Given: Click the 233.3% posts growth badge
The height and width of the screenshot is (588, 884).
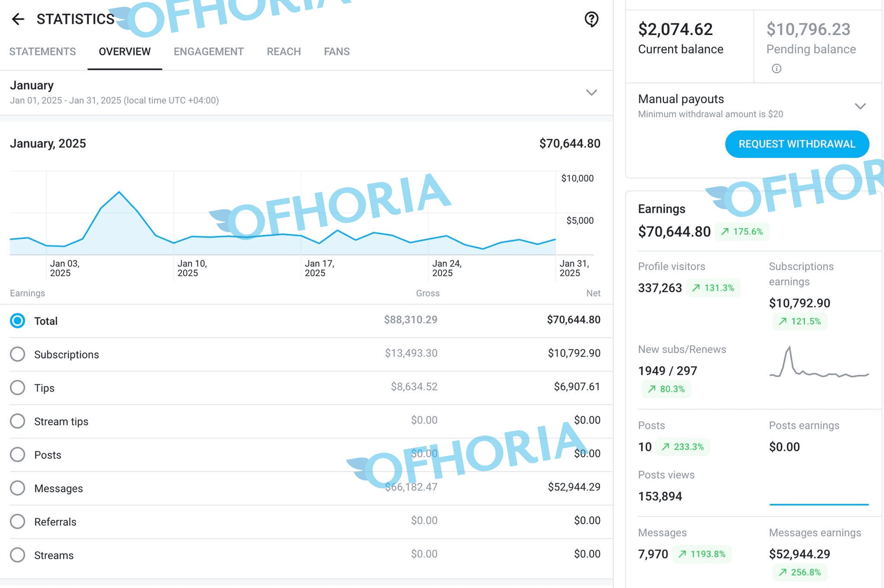Looking at the screenshot, I should tap(682, 447).
